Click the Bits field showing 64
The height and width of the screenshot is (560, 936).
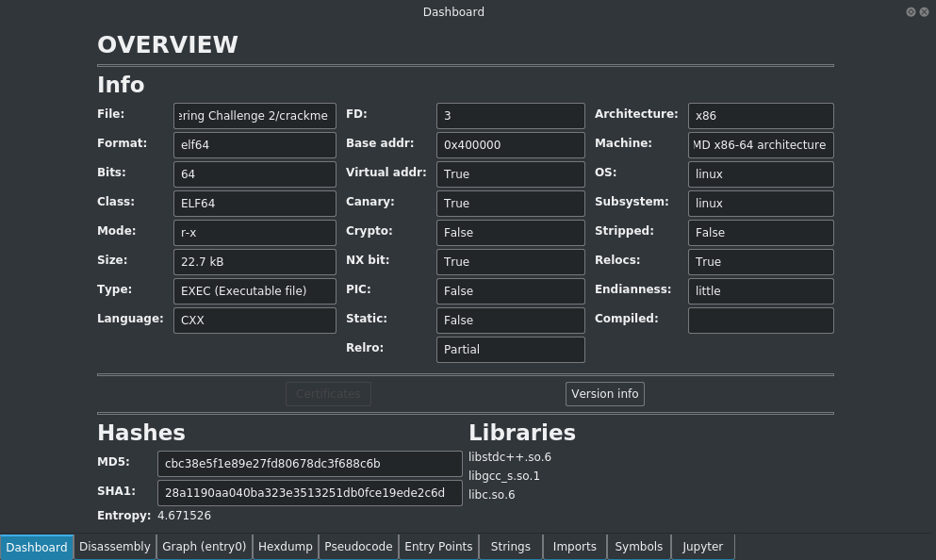[255, 174]
